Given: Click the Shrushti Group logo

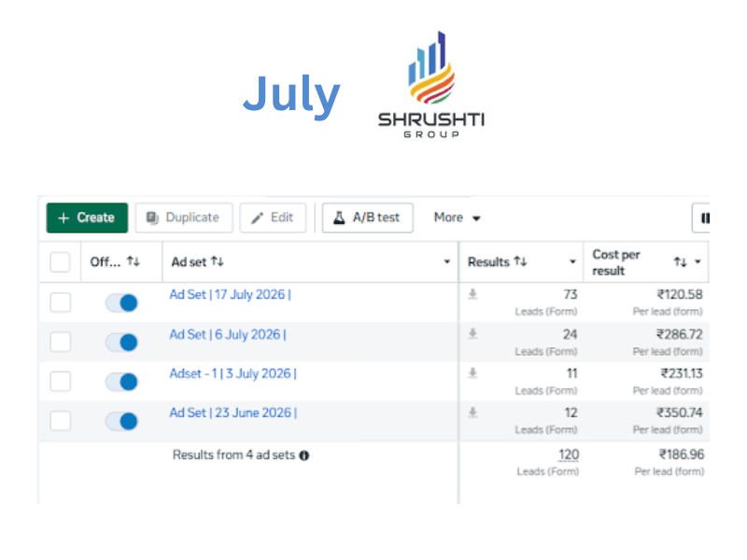Looking at the screenshot, I should [431, 84].
